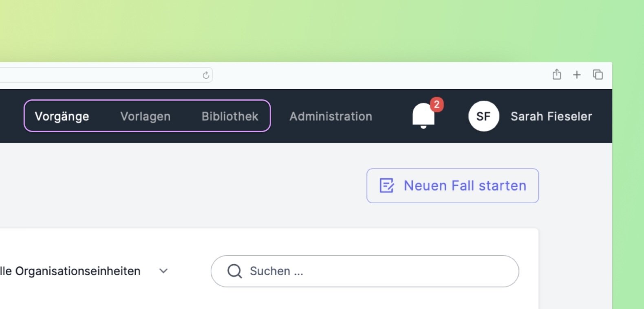The image size is (644, 309).
Task: Open the browser share icon
Action: (557, 75)
